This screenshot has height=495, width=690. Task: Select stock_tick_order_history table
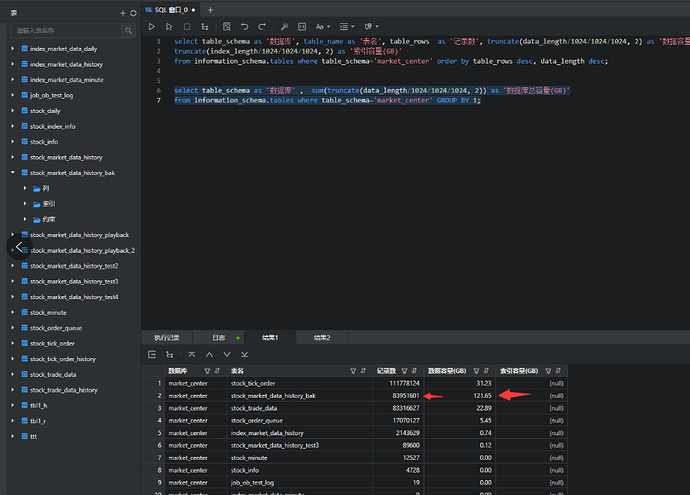(x=63, y=359)
